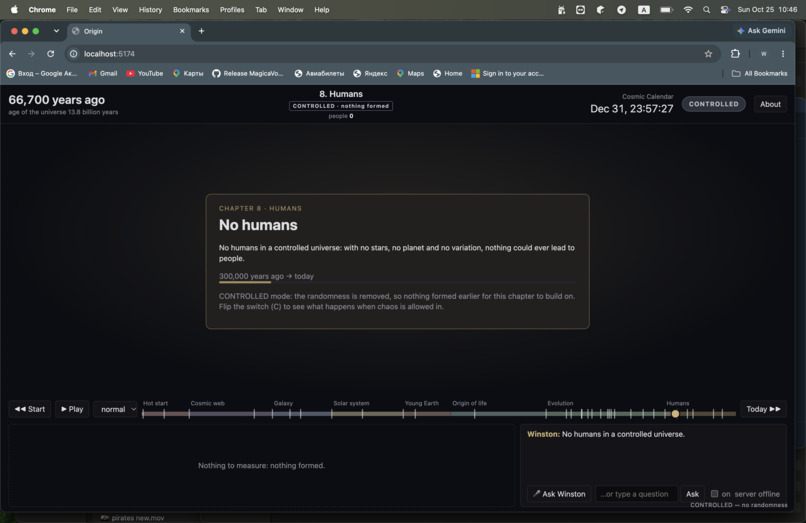Open the History menu
This screenshot has height=523, width=806.
pyautogui.click(x=150, y=10)
